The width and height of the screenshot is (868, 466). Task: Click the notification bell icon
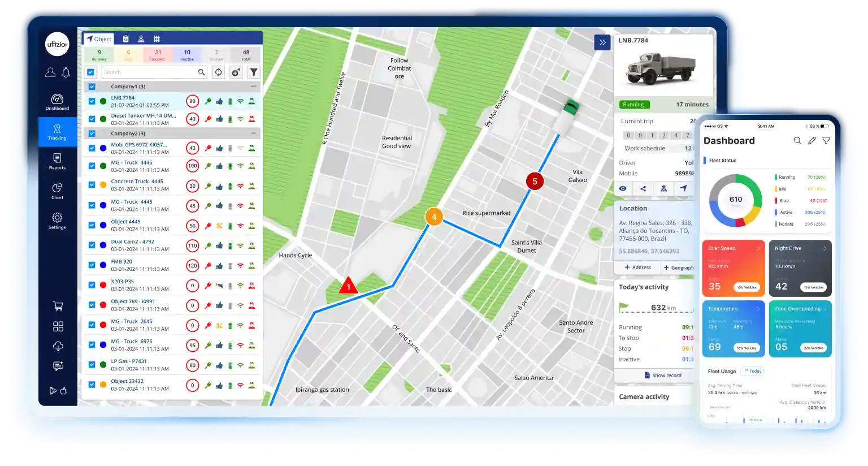tap(66, 72)
